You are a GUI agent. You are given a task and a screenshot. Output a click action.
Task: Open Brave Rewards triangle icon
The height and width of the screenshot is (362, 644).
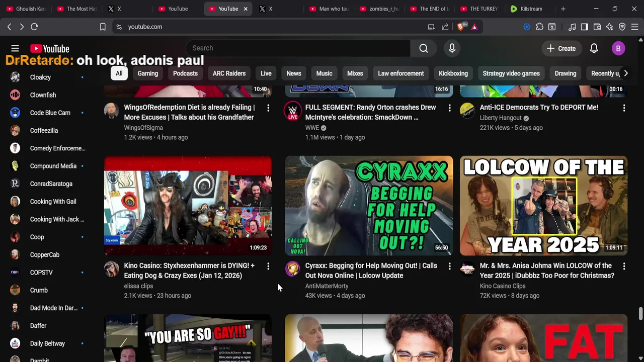[x=474, y=27]
